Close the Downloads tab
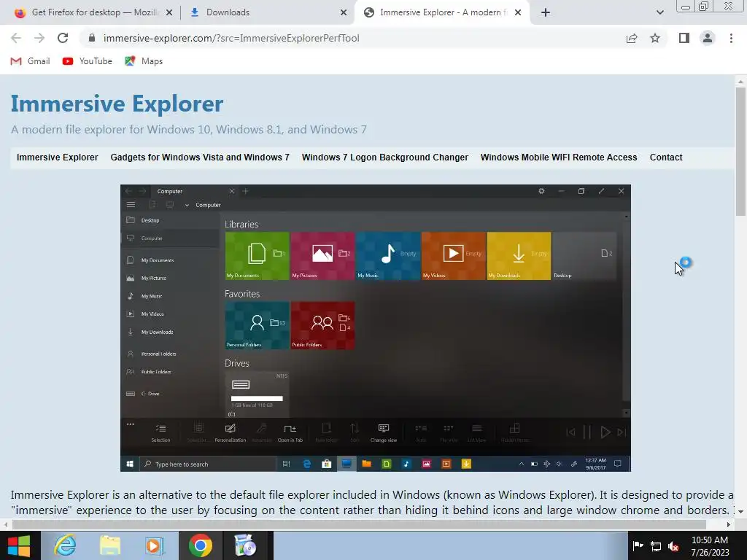Viewport: 747px width, 560px height. (344, 12)
